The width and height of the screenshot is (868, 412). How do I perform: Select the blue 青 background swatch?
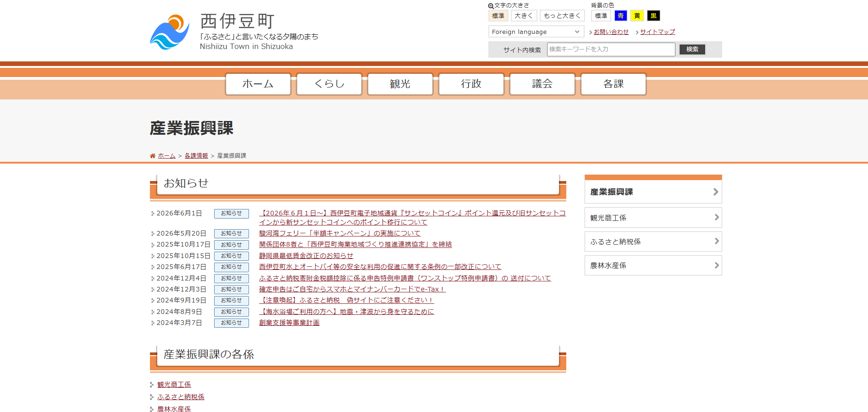pyautogui.click(x=621, y=16)
